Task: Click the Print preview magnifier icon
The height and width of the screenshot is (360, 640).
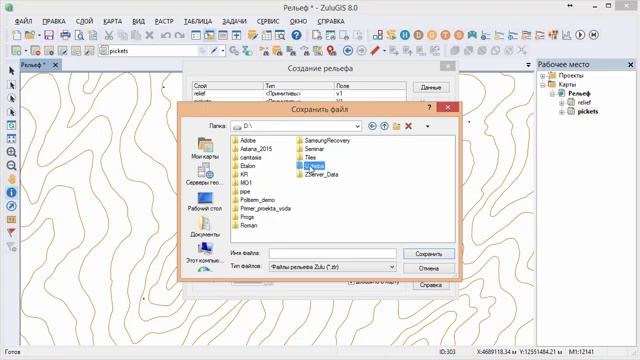Action: pos(79,35)
